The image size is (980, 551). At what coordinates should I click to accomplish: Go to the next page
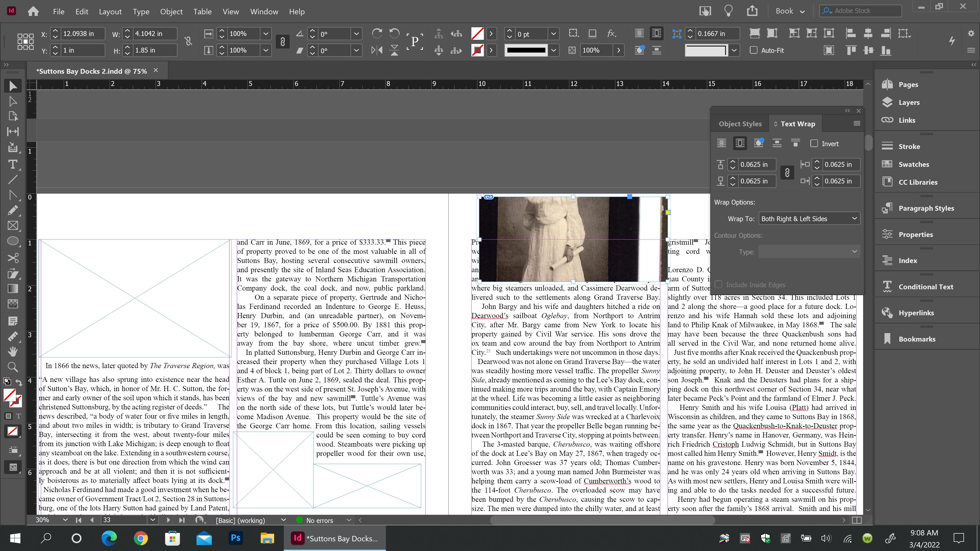click(168, 520)
